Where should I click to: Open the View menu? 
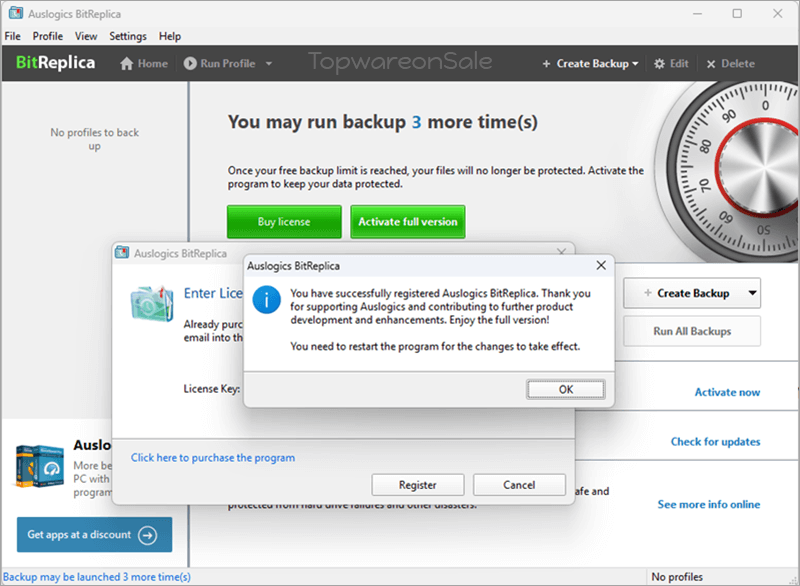tap(86, 36)
